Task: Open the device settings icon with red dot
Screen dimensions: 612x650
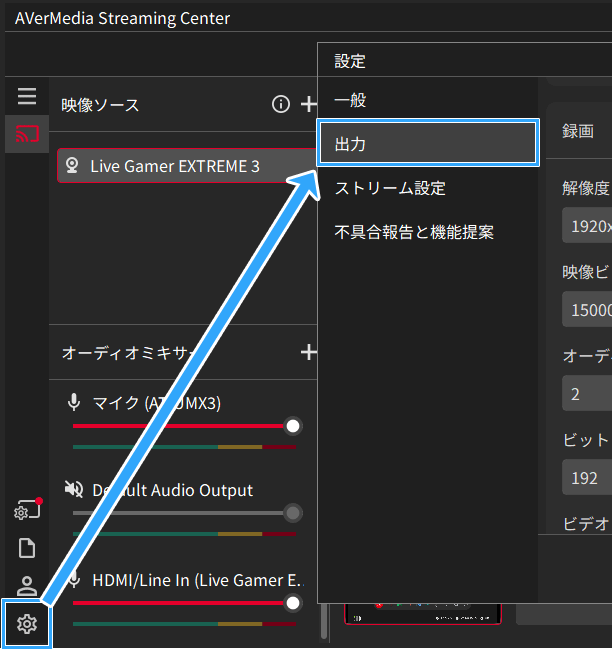Action: 28,509
